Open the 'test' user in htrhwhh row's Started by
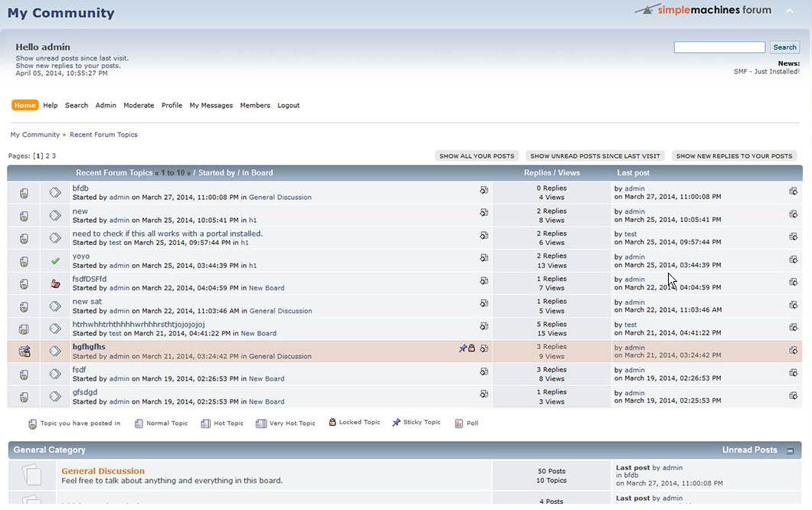Viewport: 812px width, 510px height. point(115,333)
